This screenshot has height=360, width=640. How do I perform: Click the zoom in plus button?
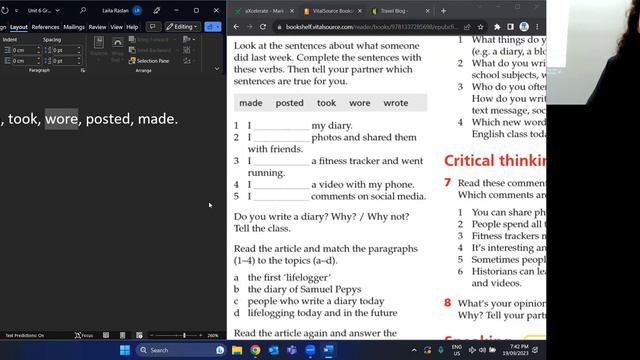click(200, 335)
